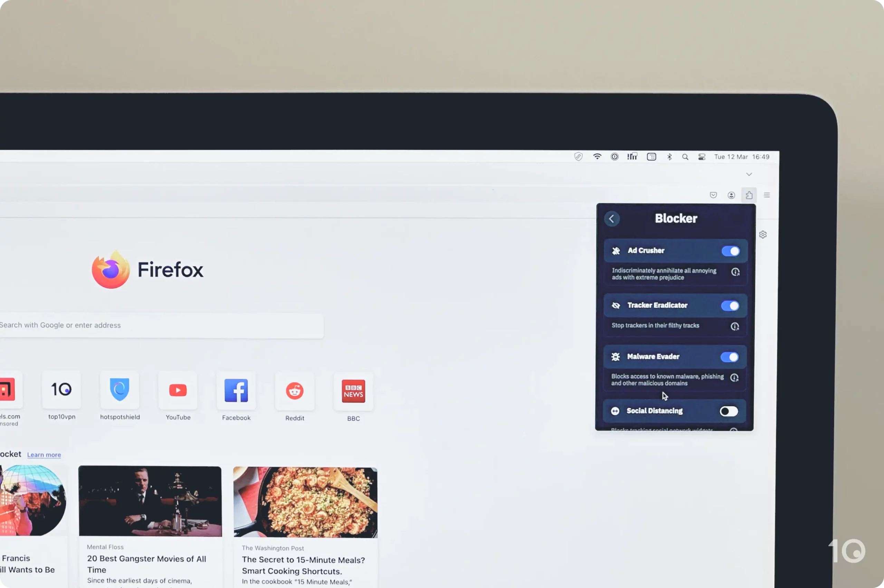This screenshot has height=588, width=884.
Task: Expand the Tracker Eradicator info details
Action: (x=735, y=326)
